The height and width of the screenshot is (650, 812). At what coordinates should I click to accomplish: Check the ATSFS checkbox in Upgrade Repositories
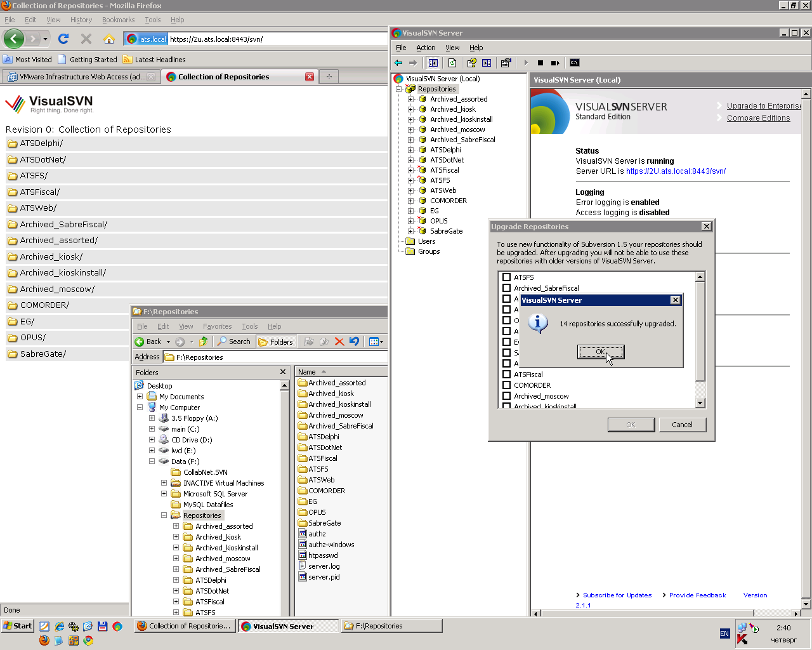click(x=506, y=277)
